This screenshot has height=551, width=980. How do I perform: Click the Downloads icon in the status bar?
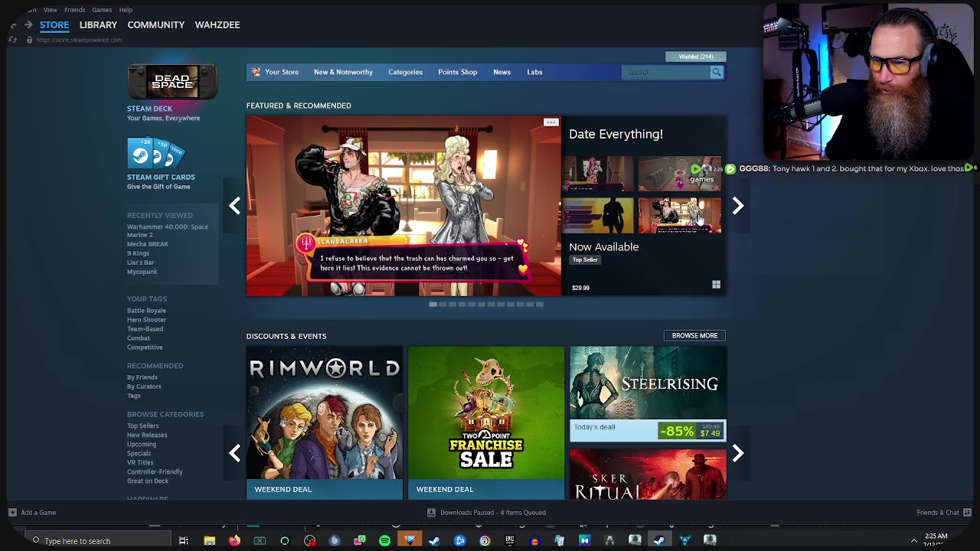pos(431,512)
